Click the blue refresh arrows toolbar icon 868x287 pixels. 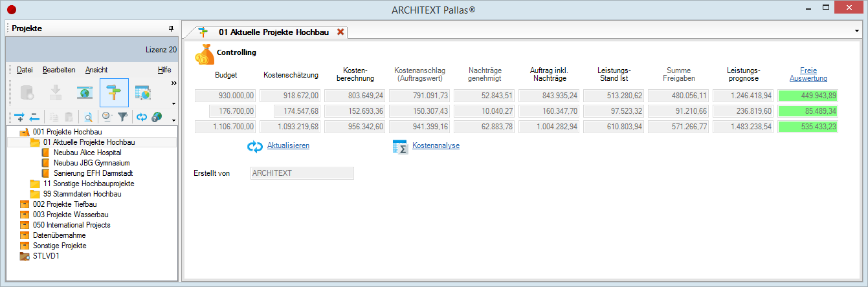coord(142,117)
